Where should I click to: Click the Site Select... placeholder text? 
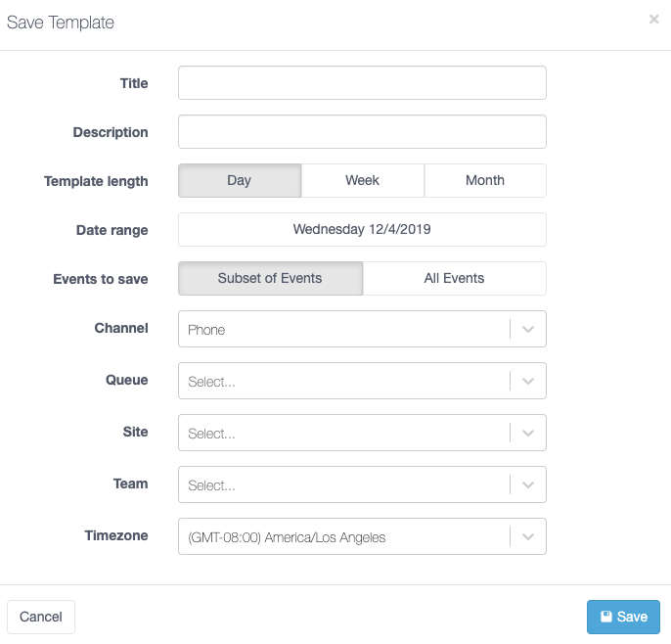pyautogui.click(x=212, y=434)
